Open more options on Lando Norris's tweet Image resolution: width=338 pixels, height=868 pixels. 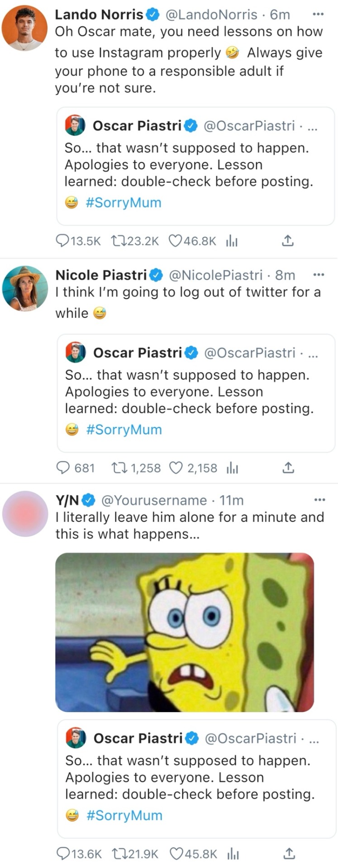[x=319, y=14]
